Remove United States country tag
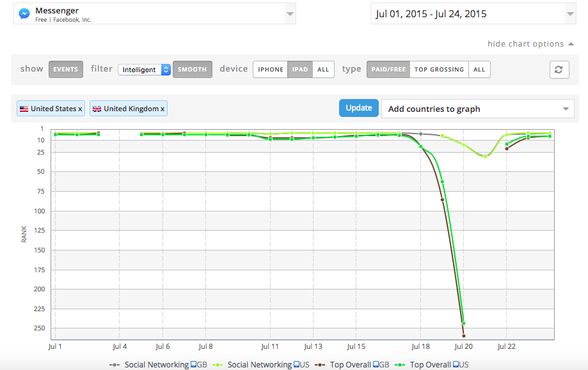This screenshot has width=588, height=370. point(80,109)
